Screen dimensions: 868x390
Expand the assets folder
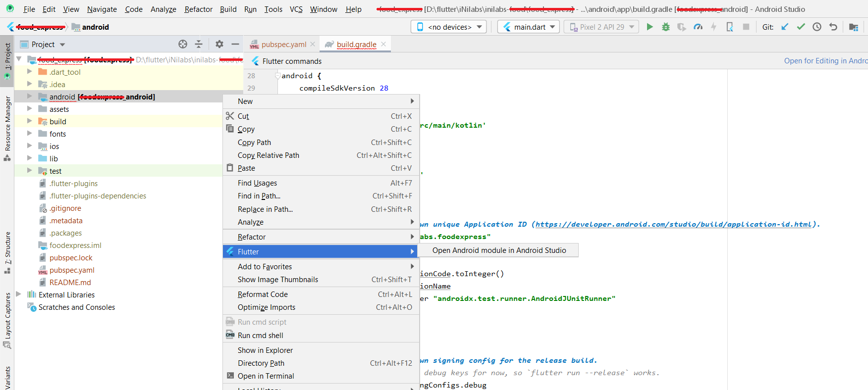click(30, 109)
